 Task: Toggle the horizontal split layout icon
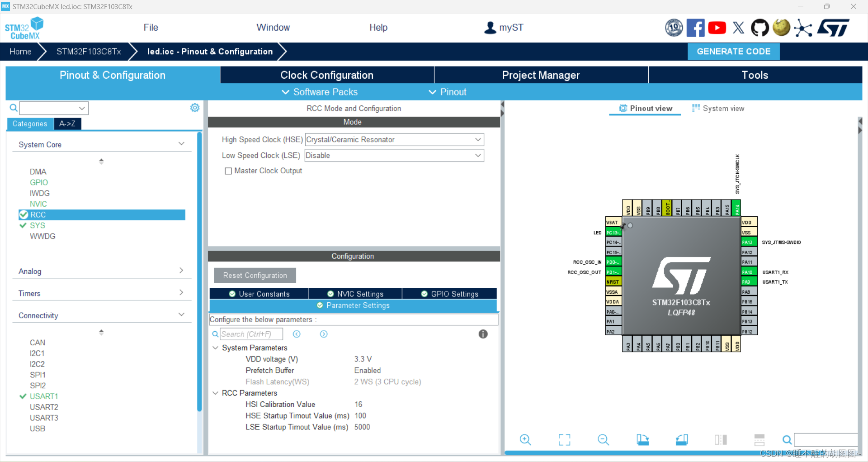(759, 439)
